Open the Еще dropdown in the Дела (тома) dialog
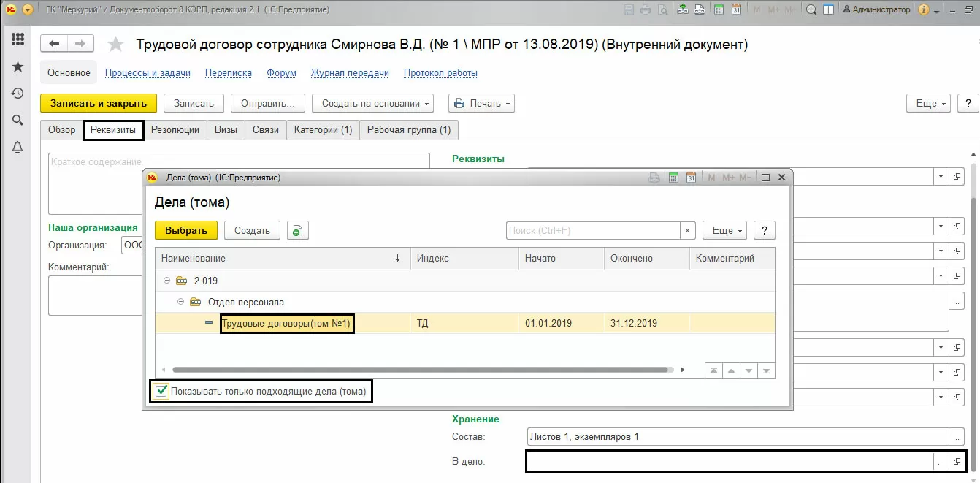The image size is (980, 483). pos(724,230)
